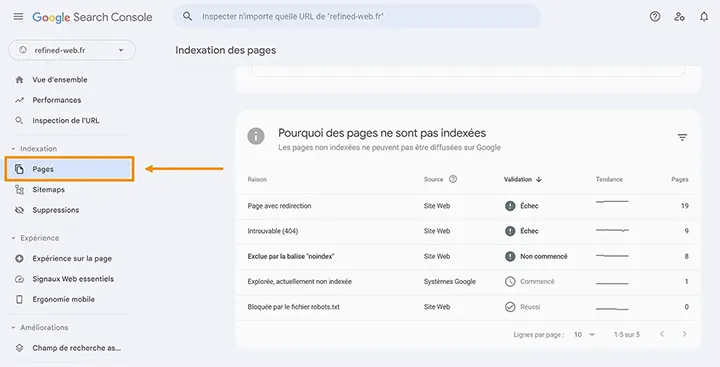720x367 pixels.
Task: Click the Google Search Console logo
Action: [92, 17]
